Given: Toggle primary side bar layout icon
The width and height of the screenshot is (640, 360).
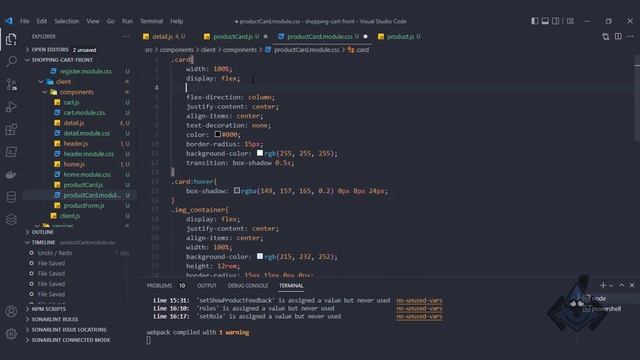Looking at the screenshot, I should point(535,21).
